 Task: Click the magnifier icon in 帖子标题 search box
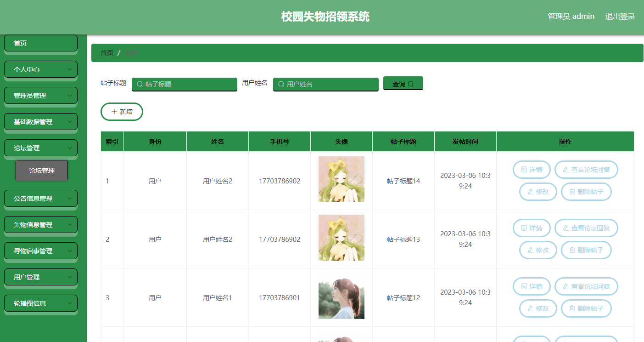139,84
